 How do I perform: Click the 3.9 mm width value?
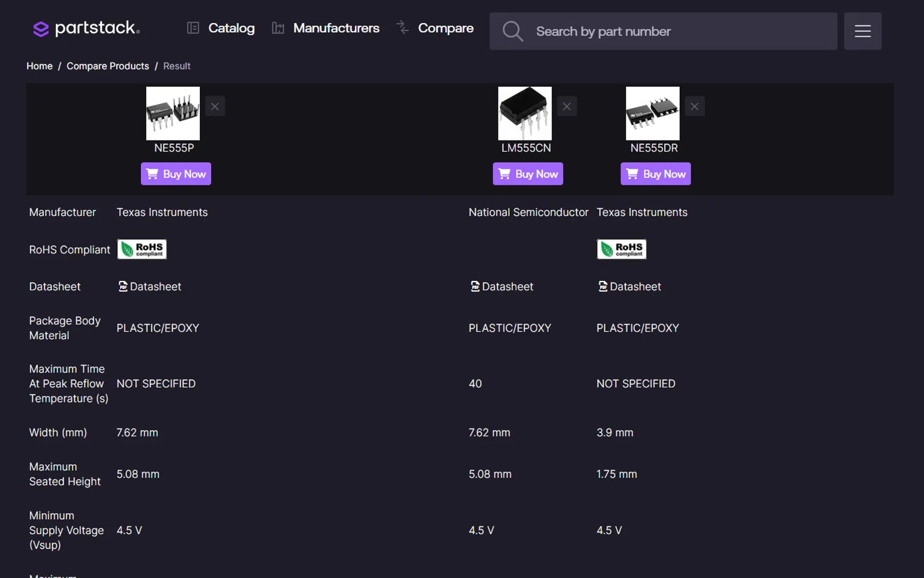click(x=615, y=432)
